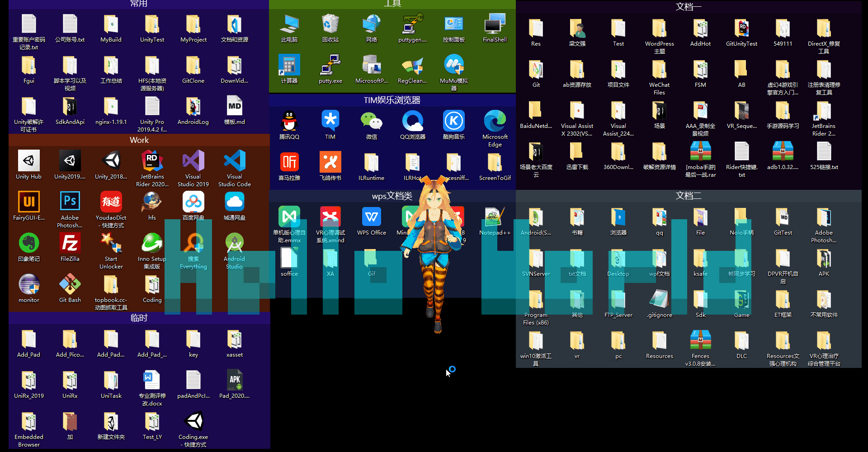This screenshot has height=452, width=868.
Task: Launch Coding.exe shortcut
Action: point(193,429)
